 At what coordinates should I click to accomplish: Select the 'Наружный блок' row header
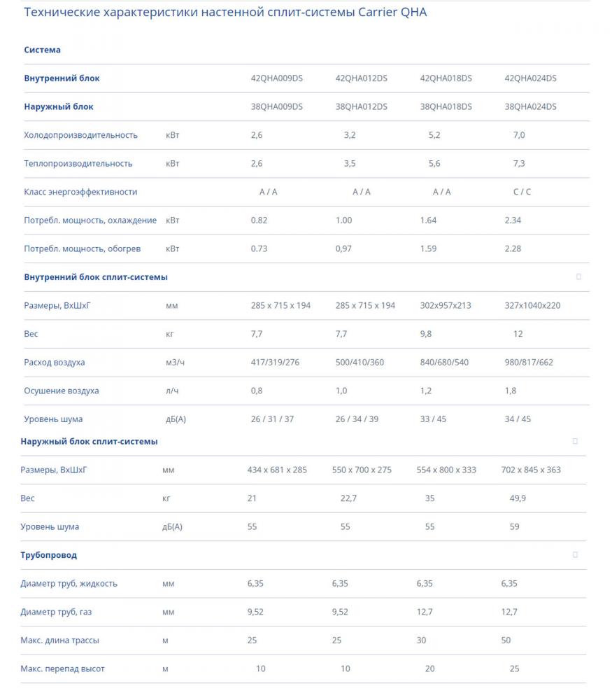point(58,106)
